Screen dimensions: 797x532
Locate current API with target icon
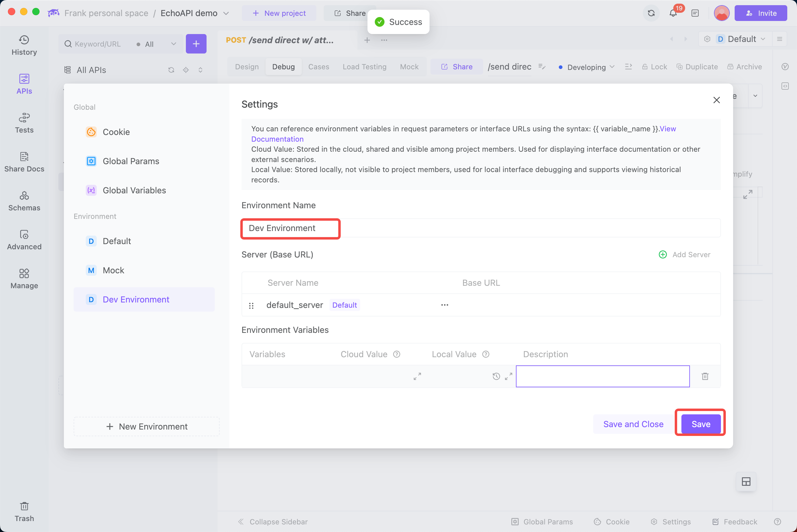tap(186, 70)
